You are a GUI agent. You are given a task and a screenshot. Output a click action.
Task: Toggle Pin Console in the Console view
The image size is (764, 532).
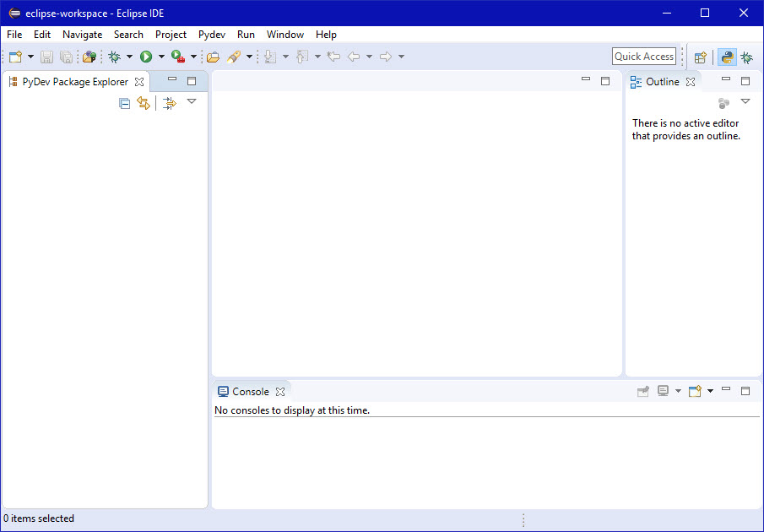643,391
